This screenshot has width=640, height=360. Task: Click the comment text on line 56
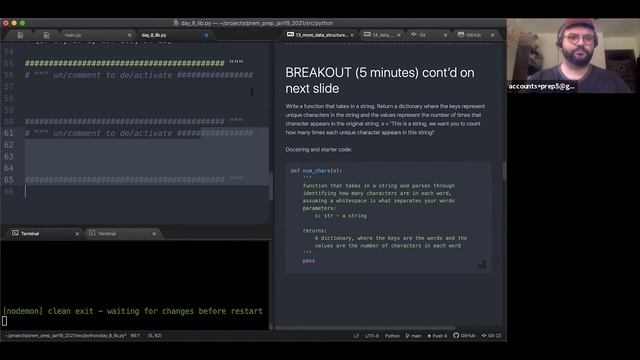(x=139, y=75)
